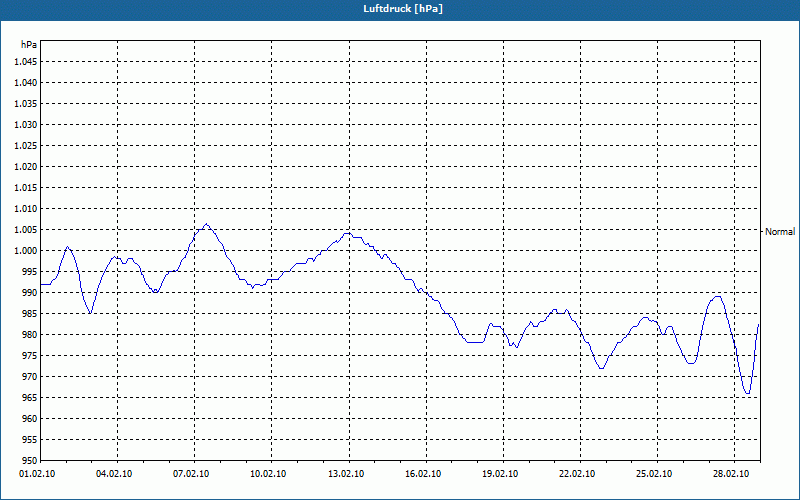Screen dimensions: 800x500
Task: Click the 'hPa' unit label above the axis
Action: (x=29, y=45)
